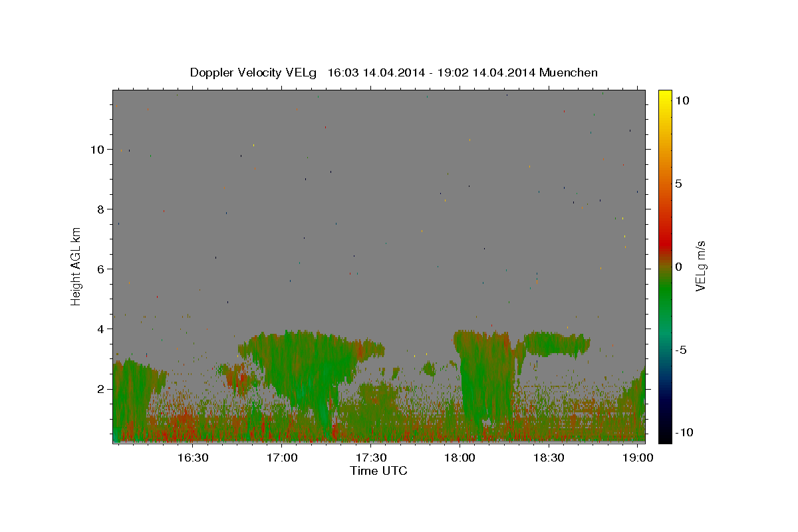
Task: Click the thin cloud layer near 18:30
Action: (557, 343)
